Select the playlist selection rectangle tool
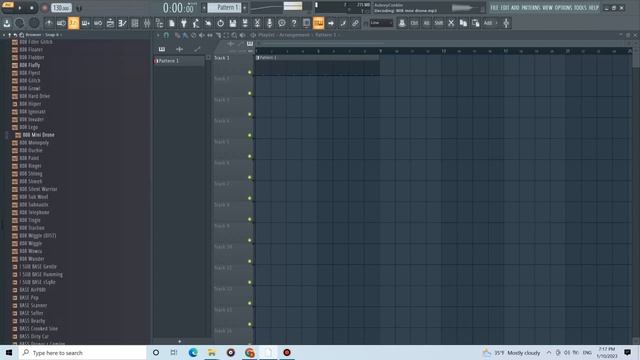The height and width of the screenshot is (360, 640). (226, 36)
